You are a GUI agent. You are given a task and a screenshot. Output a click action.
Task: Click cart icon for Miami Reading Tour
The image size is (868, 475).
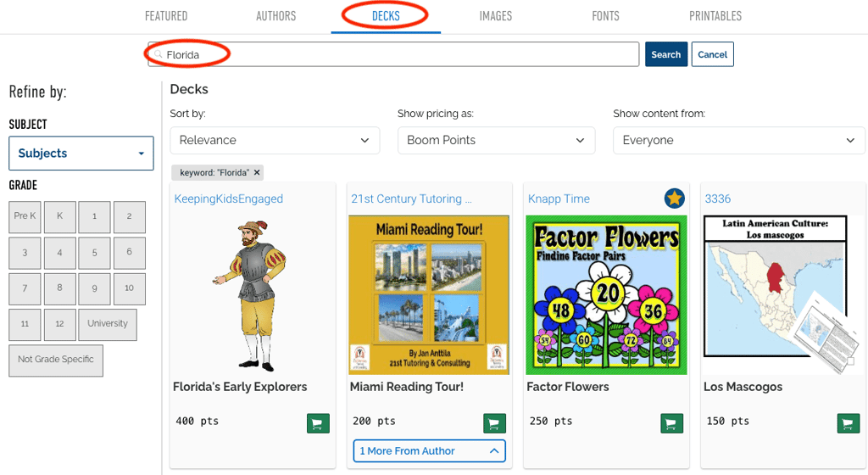pos(494,423)
